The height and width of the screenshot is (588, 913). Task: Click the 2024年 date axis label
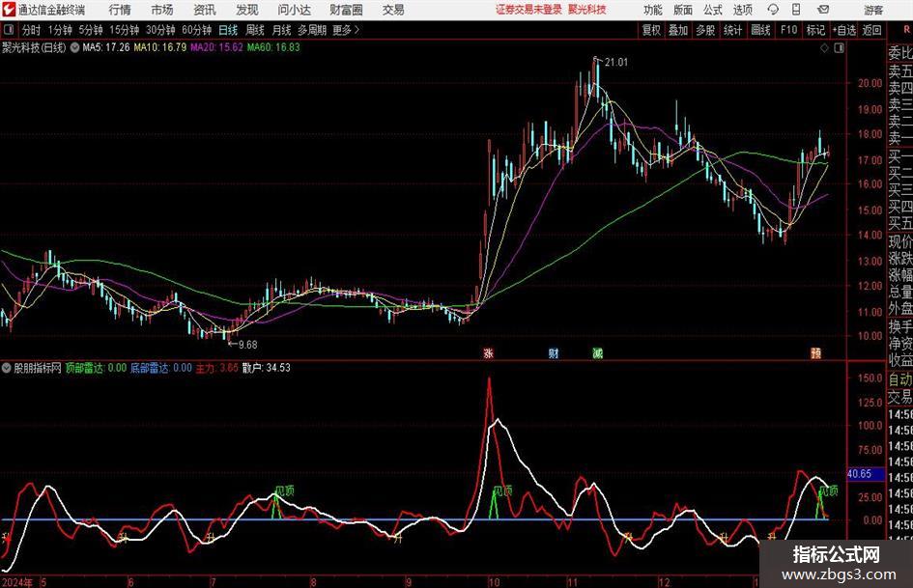(x=17, y=582)
